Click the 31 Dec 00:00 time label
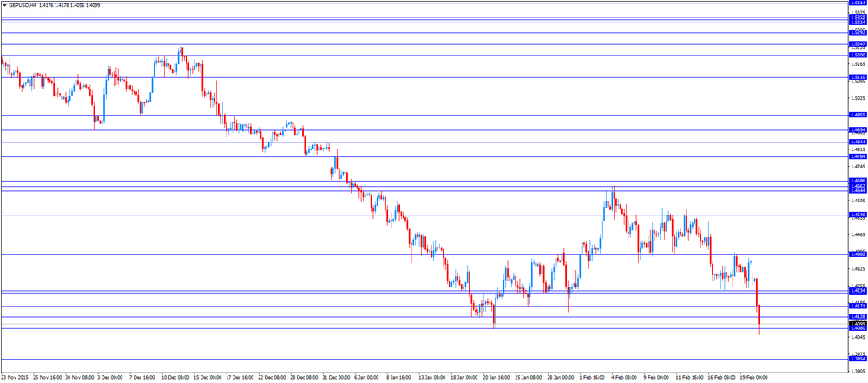Viewport: 868px width, 383px height. pos(335,378)
